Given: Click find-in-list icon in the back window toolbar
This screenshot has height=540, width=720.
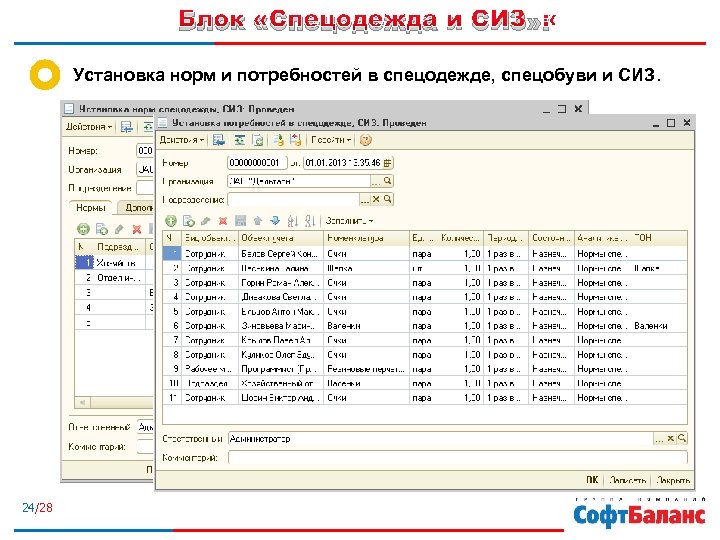Looking at the screenshot, I should (126, 127).
